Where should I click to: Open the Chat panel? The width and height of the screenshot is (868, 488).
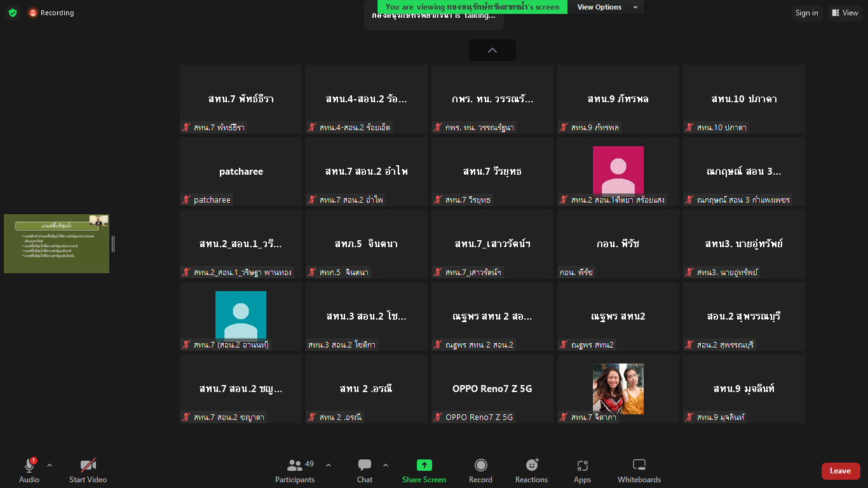click(365, 470)
